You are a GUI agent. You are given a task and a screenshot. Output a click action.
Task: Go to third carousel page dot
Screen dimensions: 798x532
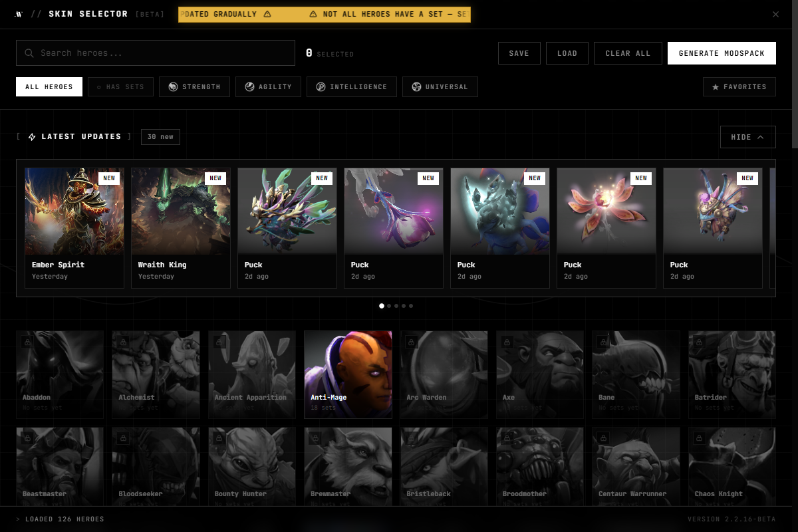pos(396,306)
